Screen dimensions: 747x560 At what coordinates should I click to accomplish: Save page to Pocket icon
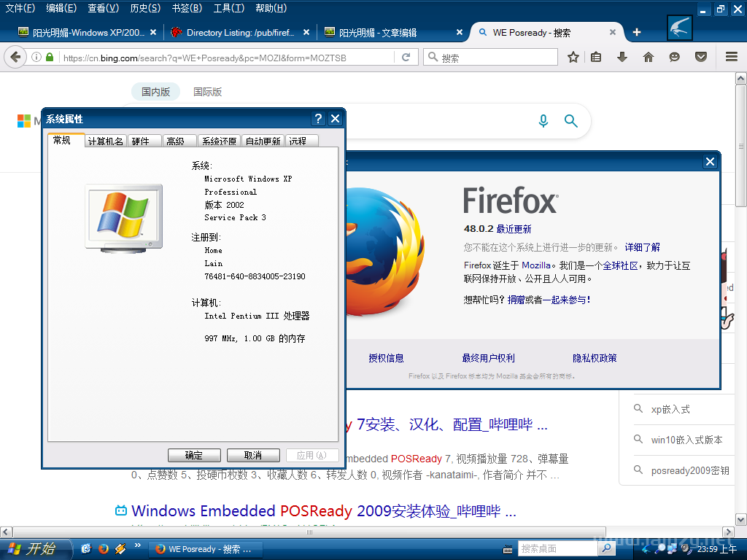(700, 58)
